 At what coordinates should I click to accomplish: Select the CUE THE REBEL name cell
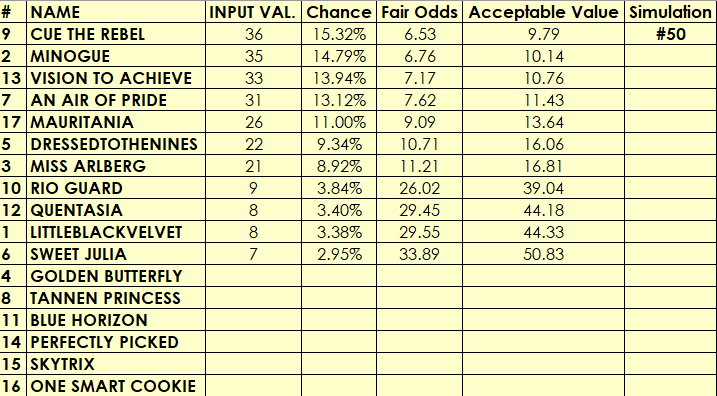(116, 34)
